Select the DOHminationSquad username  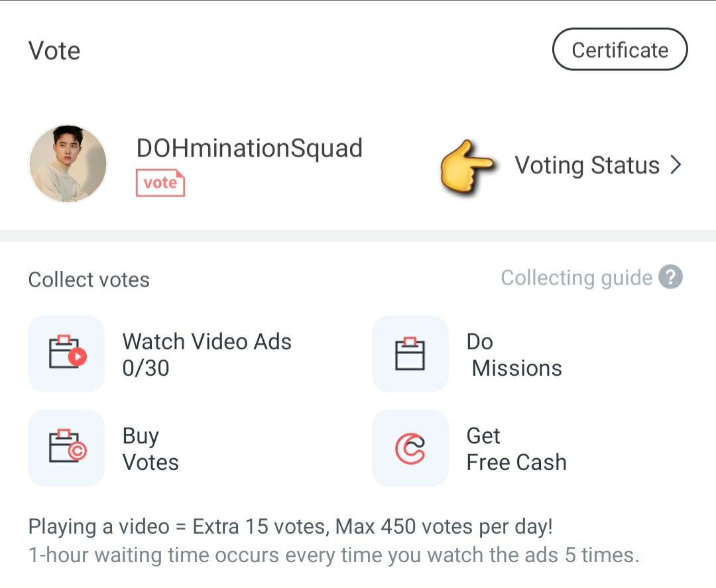[249, 149]
